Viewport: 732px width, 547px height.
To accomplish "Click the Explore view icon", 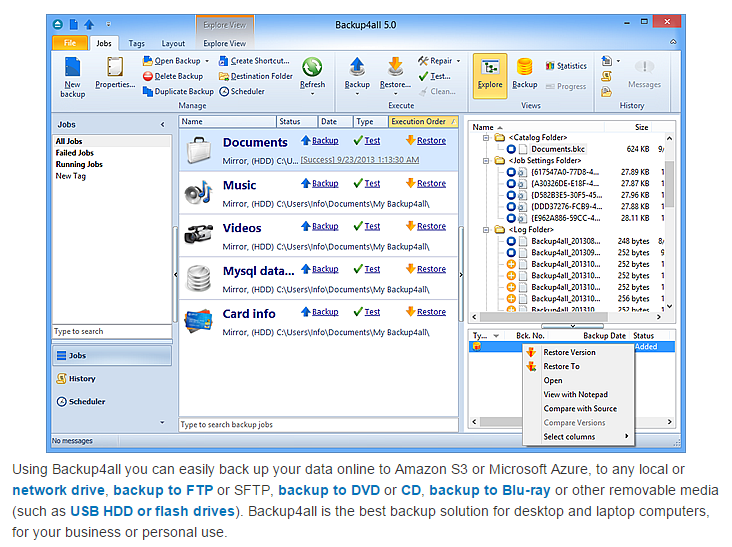I will coord(490,68).
